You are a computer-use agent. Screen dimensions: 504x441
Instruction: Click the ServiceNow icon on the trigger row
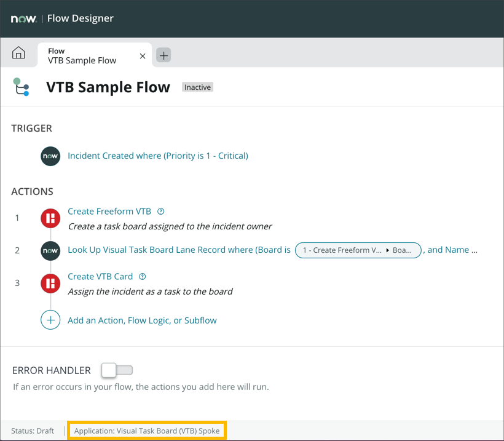50,156
